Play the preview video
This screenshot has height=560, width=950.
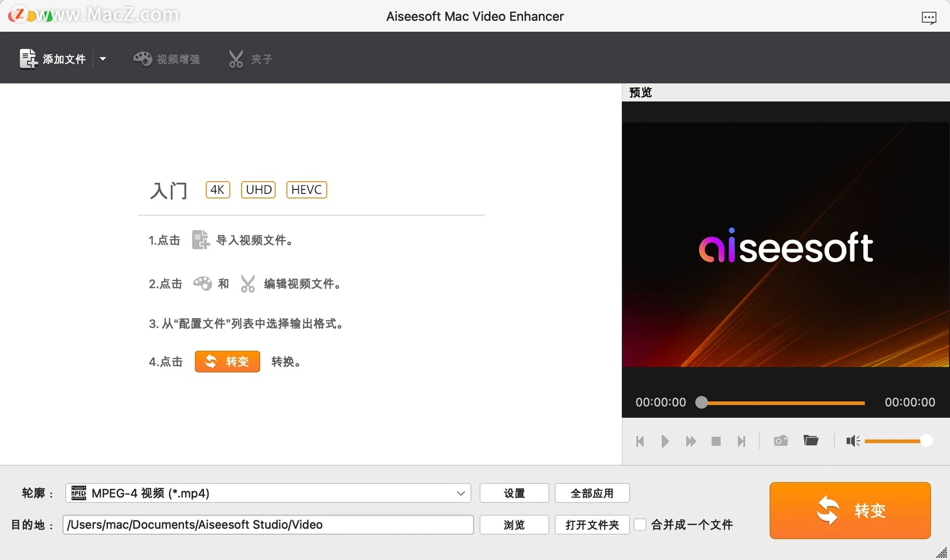[665, 441]
